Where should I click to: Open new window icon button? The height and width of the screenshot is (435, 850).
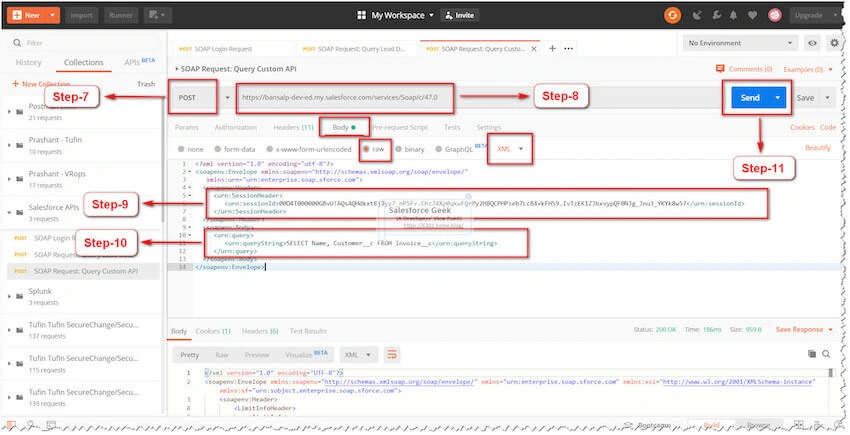coord(158,15)
